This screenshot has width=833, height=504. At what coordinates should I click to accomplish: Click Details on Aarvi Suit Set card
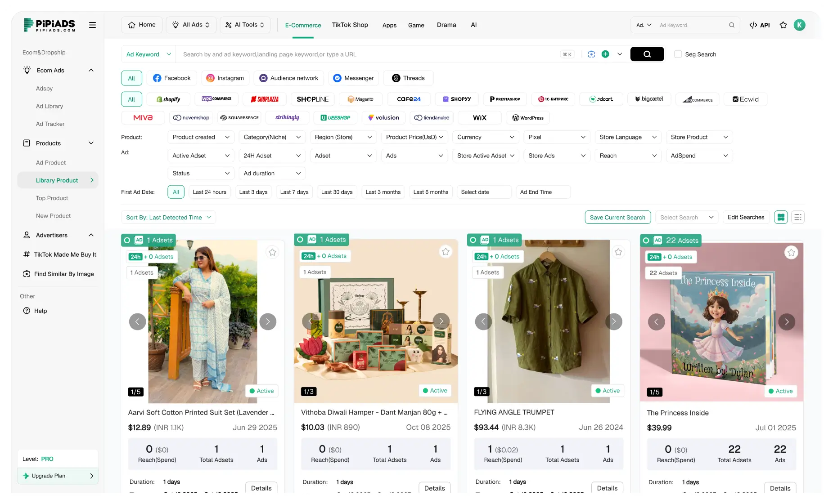pyautogui.click(x=261, y=488)
